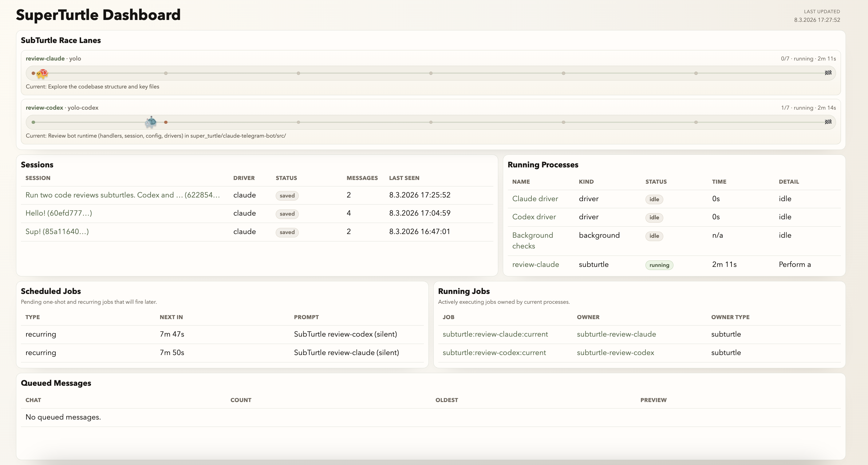
Task: Click the checkered finish flag on review-codex lane
Action: pos(829,122)
